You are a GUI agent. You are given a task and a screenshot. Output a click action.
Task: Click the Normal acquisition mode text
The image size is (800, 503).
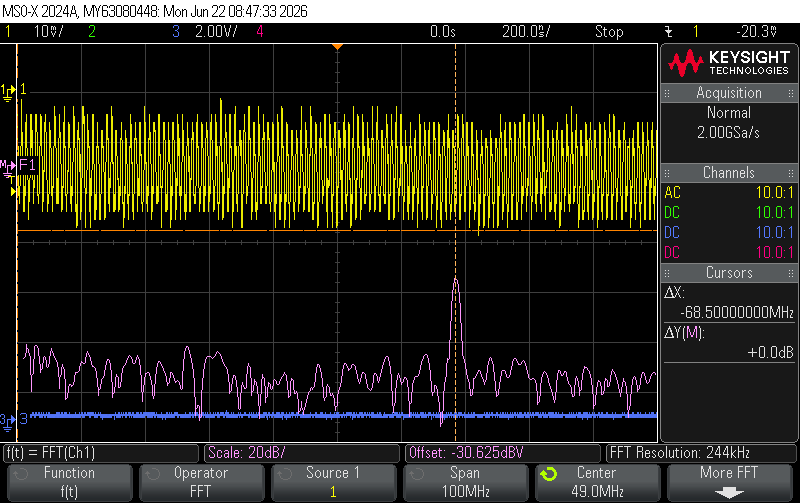click(729, 113)
